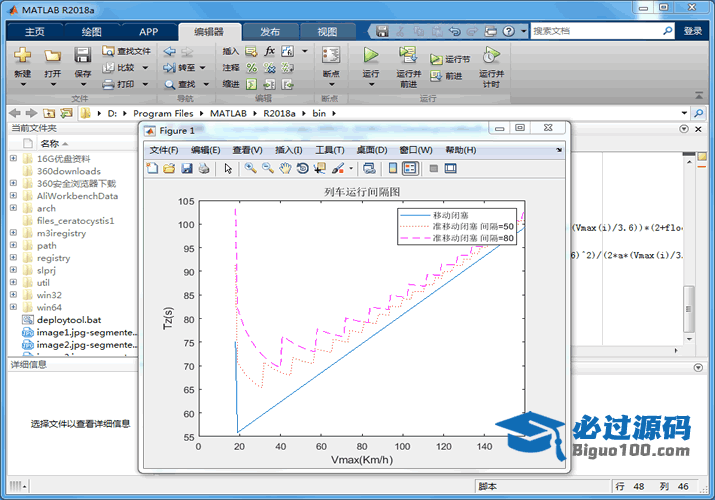Select the Rotate 3D tool in Figure 1
Screen dimensions: 715x500
(302, 169)
